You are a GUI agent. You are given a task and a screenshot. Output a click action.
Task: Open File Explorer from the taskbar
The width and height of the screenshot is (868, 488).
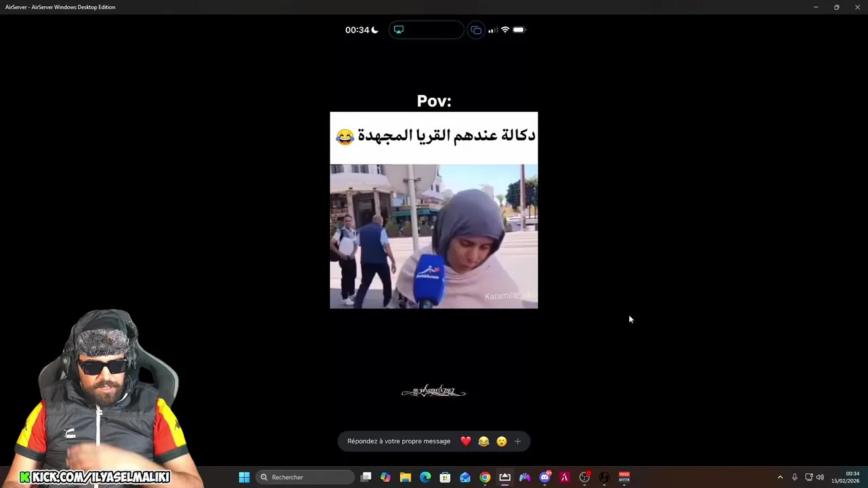click(406, 477)
